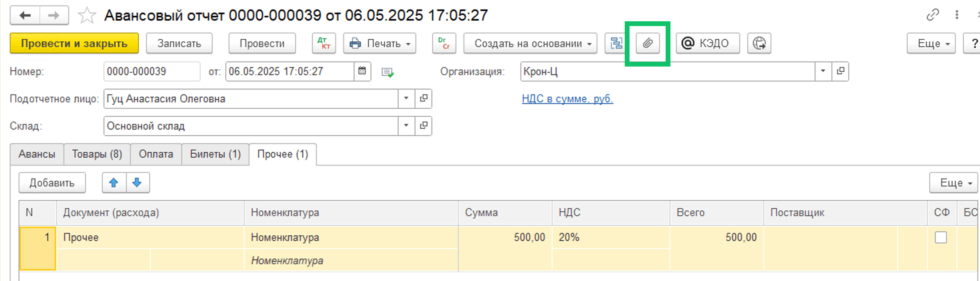980x281 pixels.
Task: Click the Dr/Cr entries icon
Action: click(444, 43)
